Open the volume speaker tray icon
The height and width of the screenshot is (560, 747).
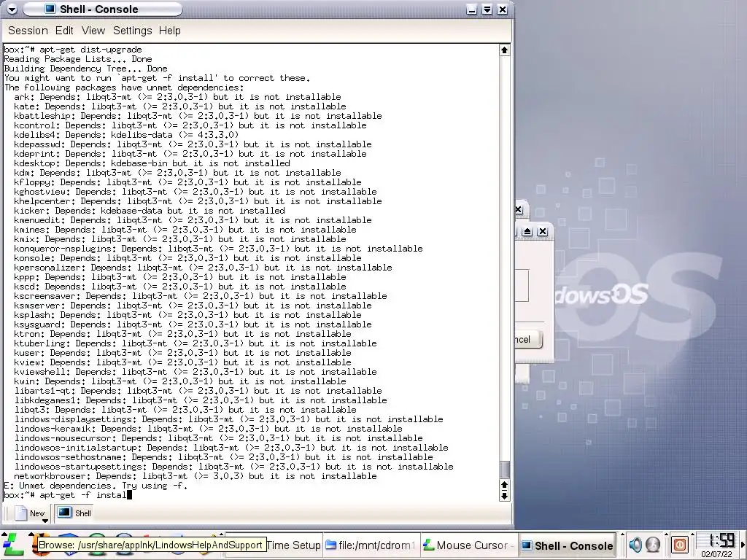click(635, 544)
